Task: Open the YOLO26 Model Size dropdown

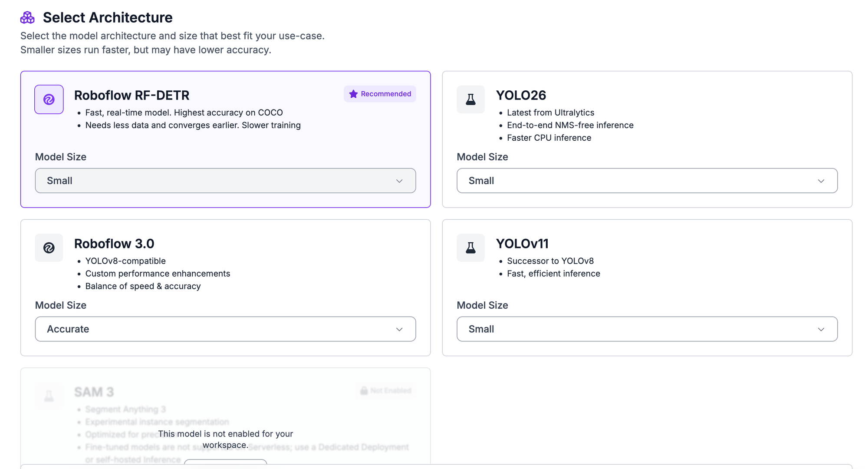Action: click(x=647, y=181)
